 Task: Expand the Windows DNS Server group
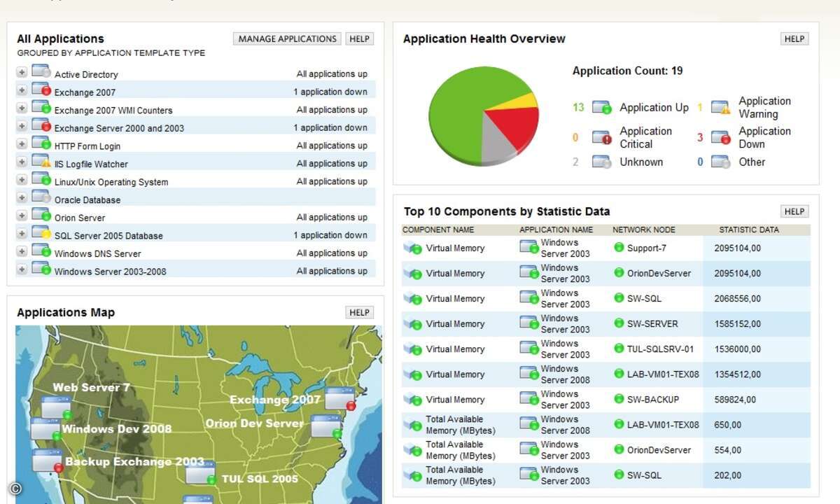click(x=22, y=251)
